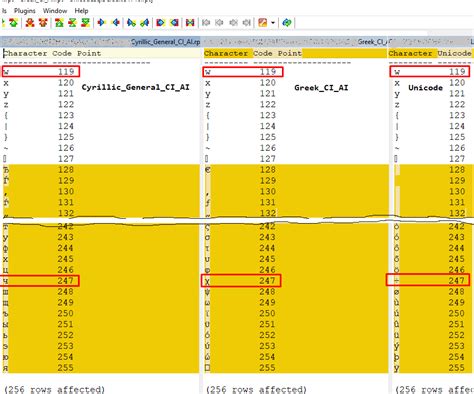Click value 244 in the Cyrillic pane
474x394 pixels.
coord(65,248)
